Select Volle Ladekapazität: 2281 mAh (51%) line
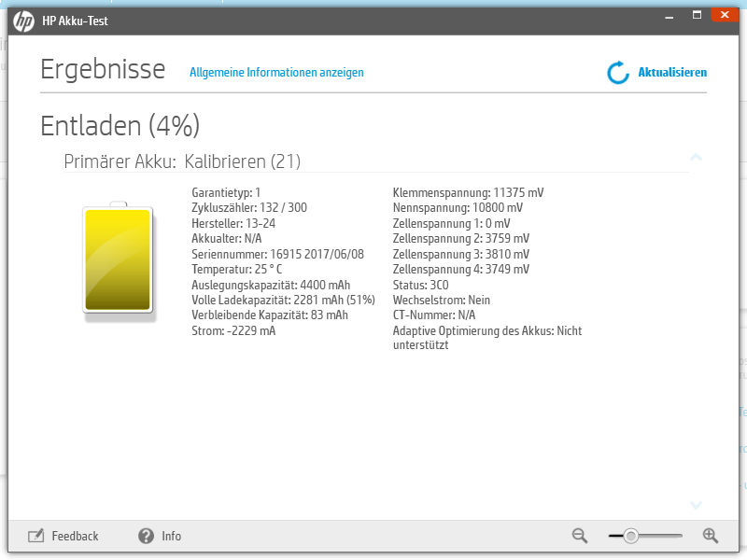 (x=283, y=300)
